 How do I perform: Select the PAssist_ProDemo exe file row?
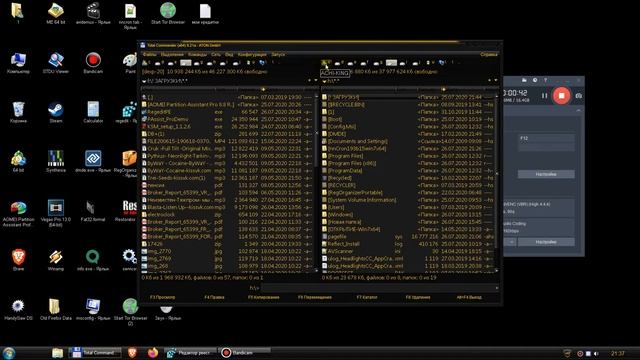tap(227, 119)
